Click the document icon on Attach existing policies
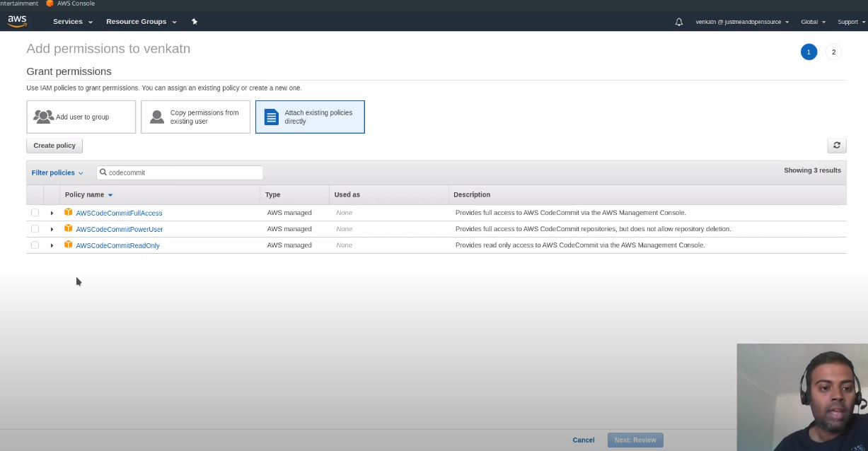This screenshot has height=451, width=868. coord(272,117)
